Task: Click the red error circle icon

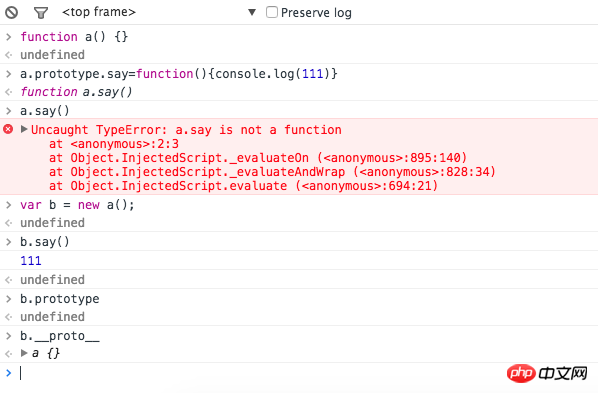Action: [8, 129]
